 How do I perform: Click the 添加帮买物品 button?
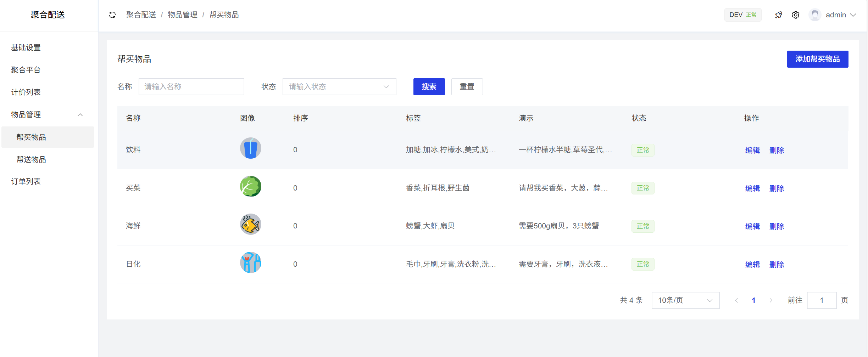(x=817, y=59)
